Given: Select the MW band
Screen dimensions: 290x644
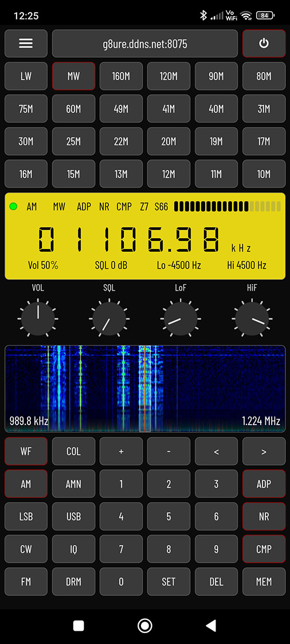Looking at the screenshot, I should [73, 76].
